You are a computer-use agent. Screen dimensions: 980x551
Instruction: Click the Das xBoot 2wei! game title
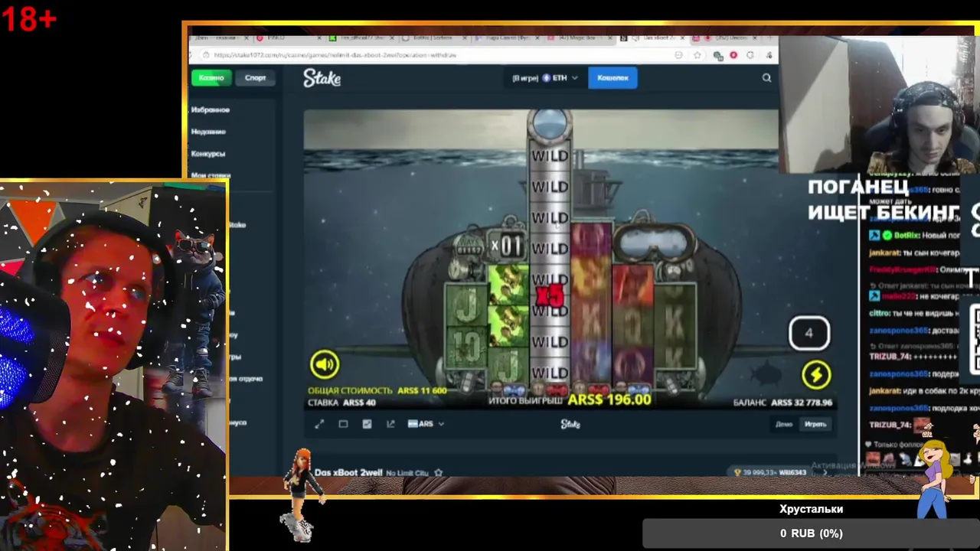[348, 473]
